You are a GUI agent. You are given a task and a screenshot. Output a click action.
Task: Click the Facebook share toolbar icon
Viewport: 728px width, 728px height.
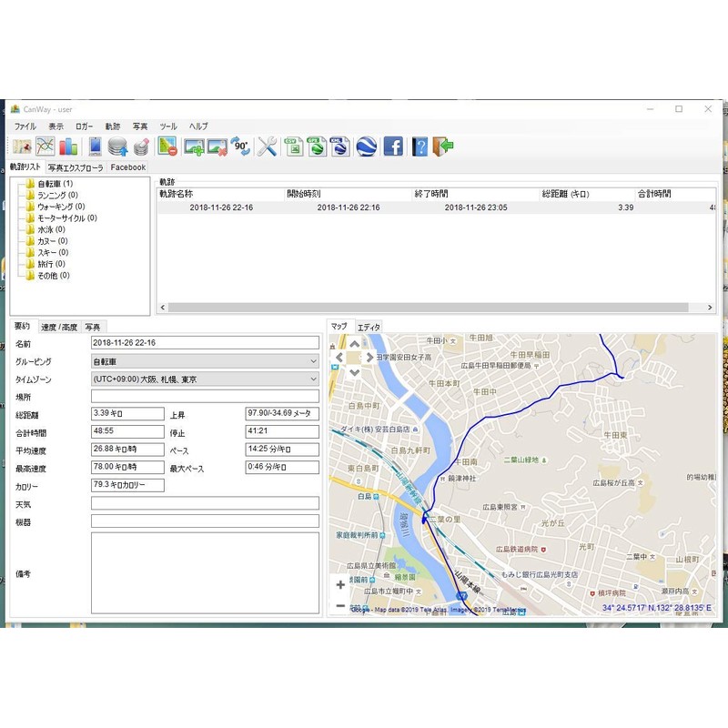pos(393,146)
